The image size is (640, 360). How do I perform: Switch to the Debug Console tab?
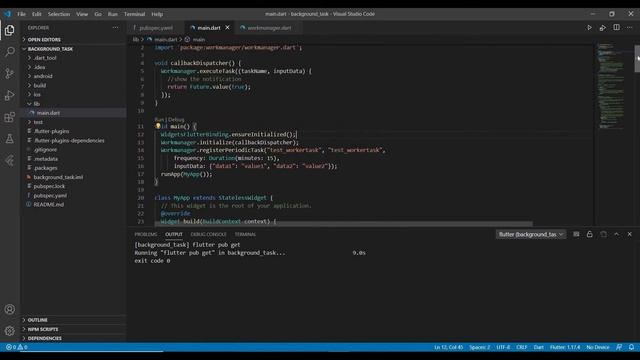point(208,234)
